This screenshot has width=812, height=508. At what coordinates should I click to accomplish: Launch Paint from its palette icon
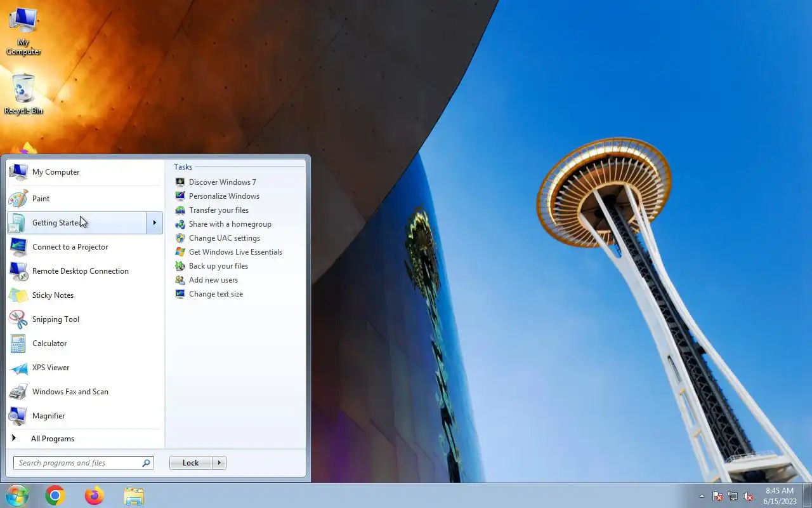pos(18,199)
